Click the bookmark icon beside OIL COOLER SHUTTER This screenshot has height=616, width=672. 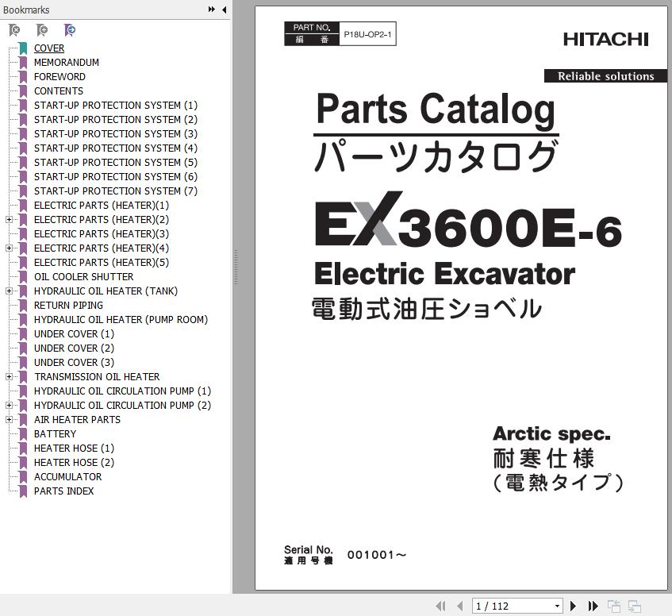tap(23, 277)
